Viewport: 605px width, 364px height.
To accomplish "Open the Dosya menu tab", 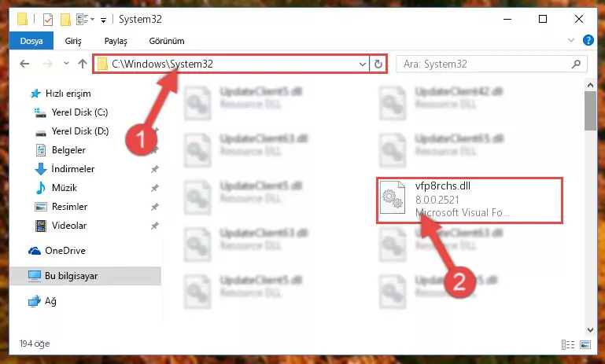I will click(x=31, y=41).
